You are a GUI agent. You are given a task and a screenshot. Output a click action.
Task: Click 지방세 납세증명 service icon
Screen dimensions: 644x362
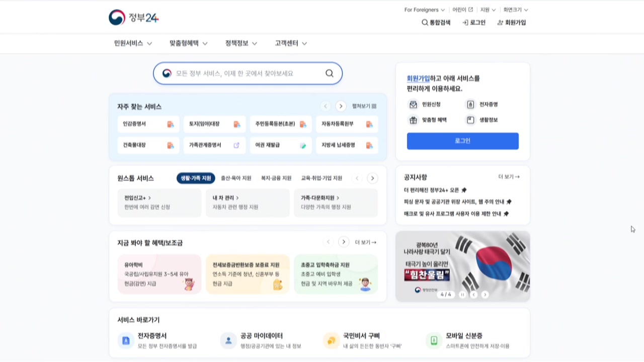pos(369,145)
